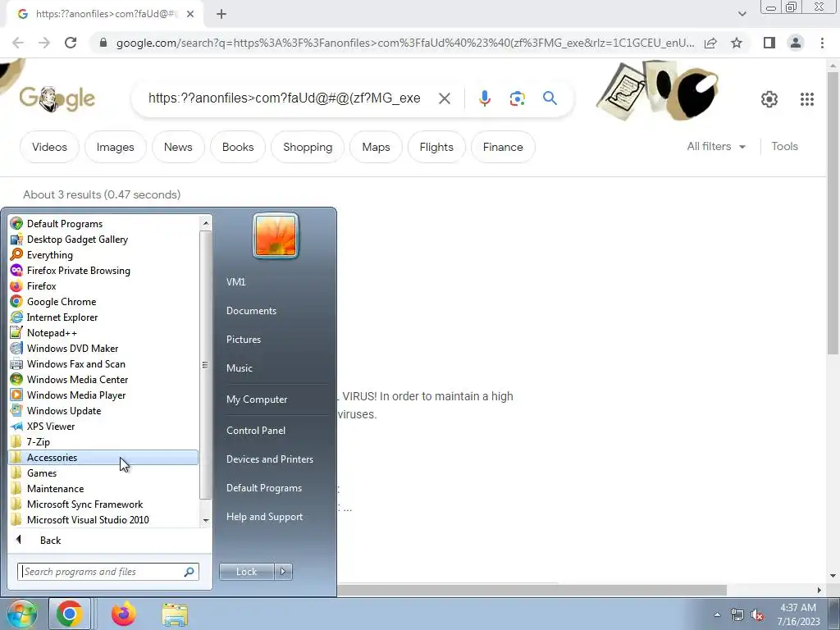Filter results by Maps
Image resolution: width=840 pixels, height=630 pixels.
(x=376, y=147)
